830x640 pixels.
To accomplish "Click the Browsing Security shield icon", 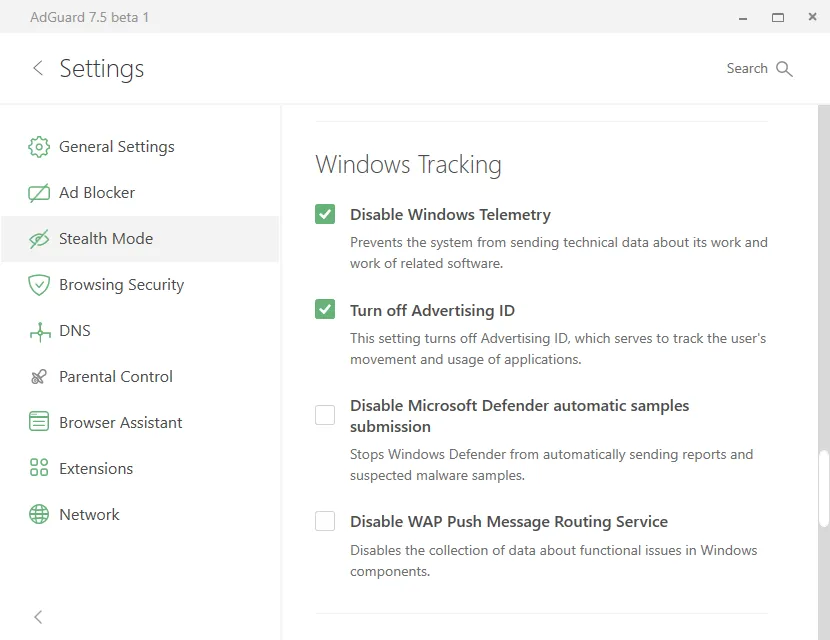I will tap(39, 285).
